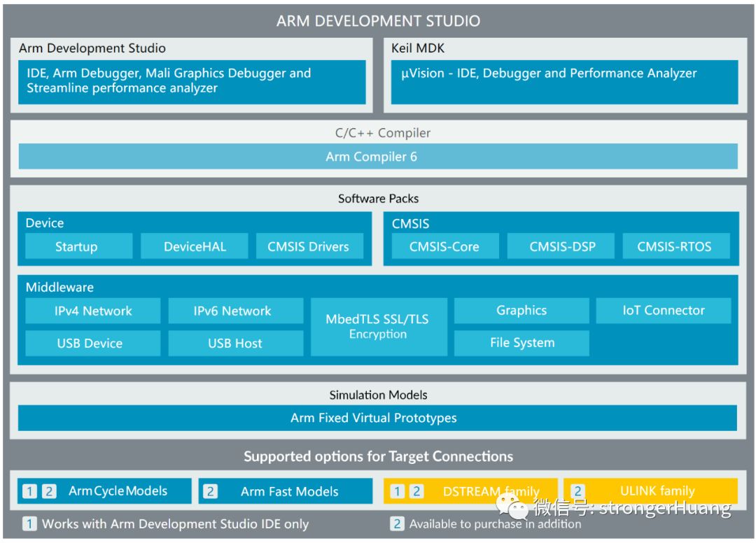Viewport: 756px width, 543px height.
Task: Enable the USB Device middleware
Action: click(92, 343)
